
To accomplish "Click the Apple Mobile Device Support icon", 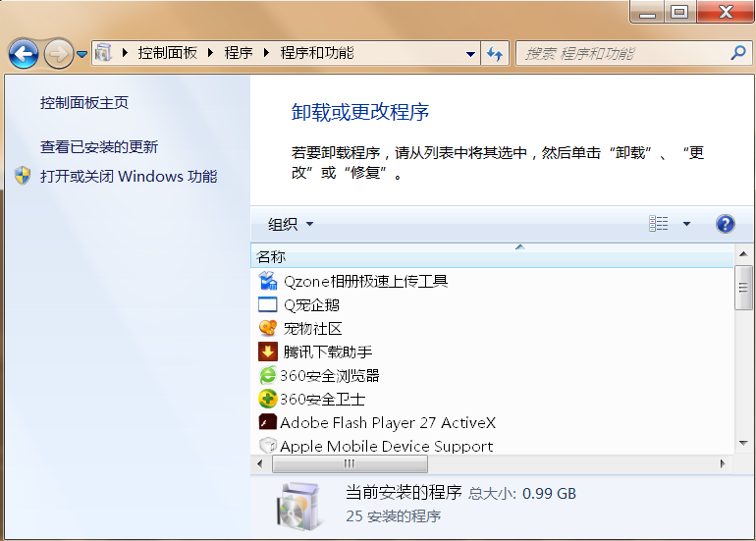I will point(268,446).
